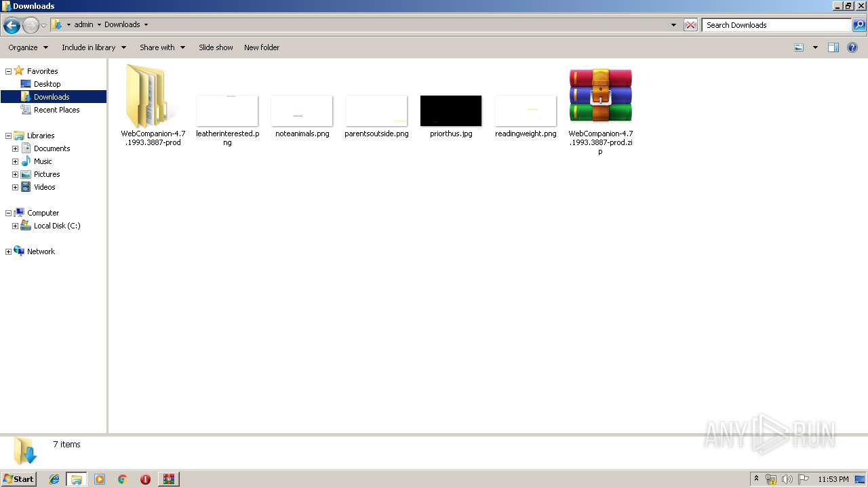Show hidden tray icons arrow
Screen dimensions: 868x488
(x=757, y=479)
